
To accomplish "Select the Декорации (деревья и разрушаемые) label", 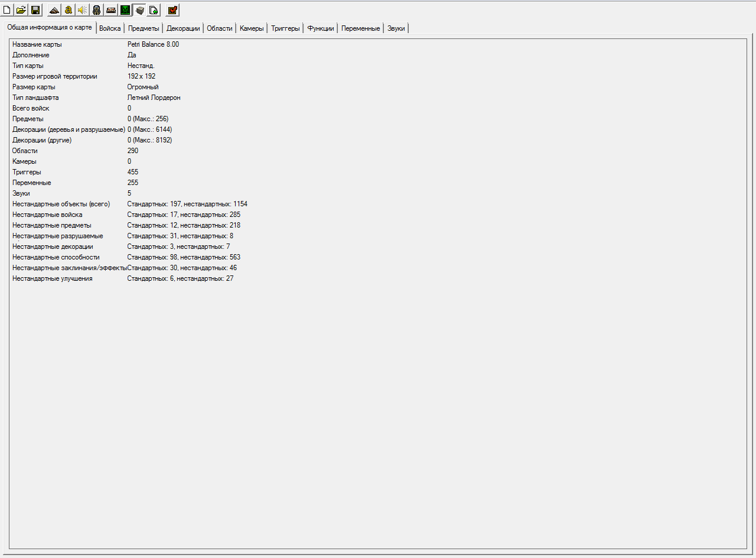I will pos(69,129).
